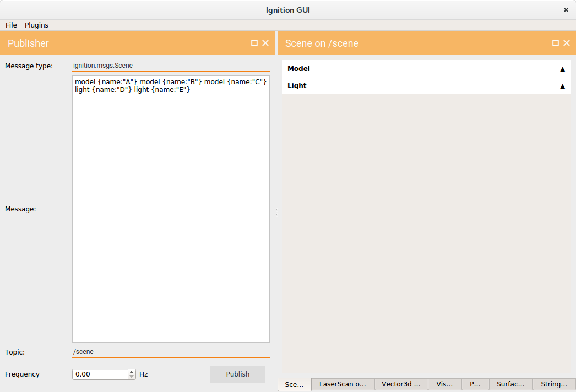
Task: Switch to the Vector3d tab
Action: (x=400, y=384)
